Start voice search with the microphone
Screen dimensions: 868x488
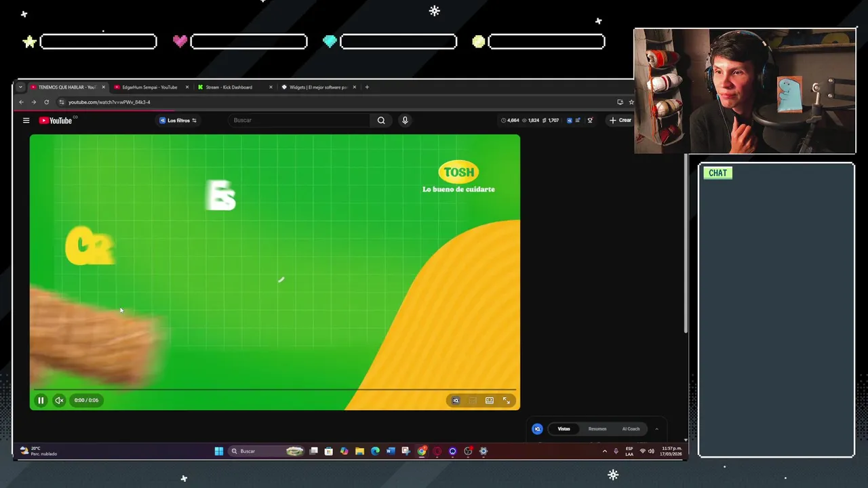click(405, 121)
